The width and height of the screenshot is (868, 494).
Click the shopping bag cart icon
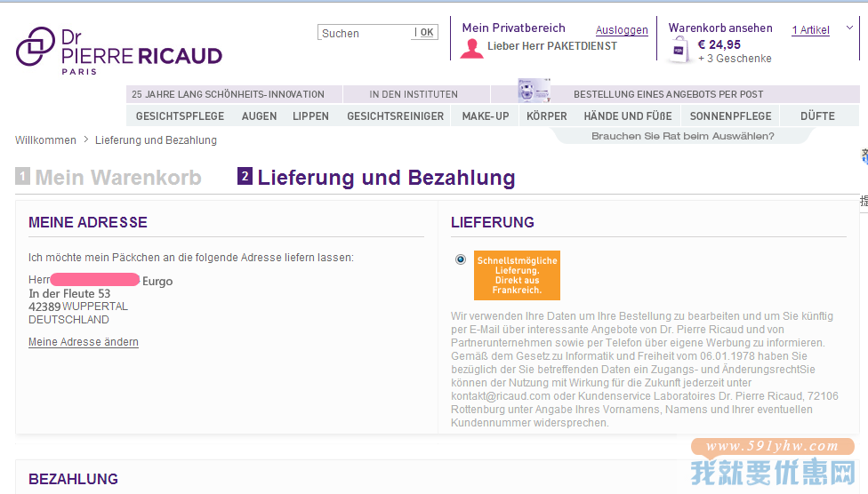679,51
